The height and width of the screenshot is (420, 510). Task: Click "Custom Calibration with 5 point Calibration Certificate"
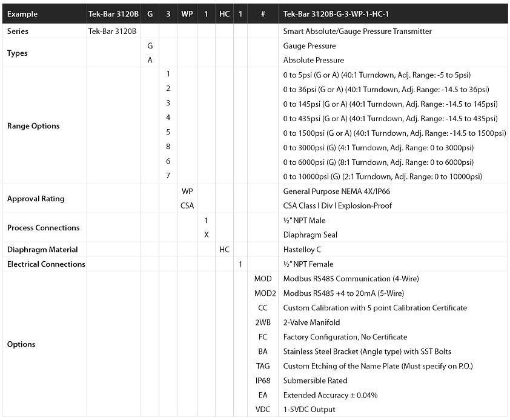[375, 308]
